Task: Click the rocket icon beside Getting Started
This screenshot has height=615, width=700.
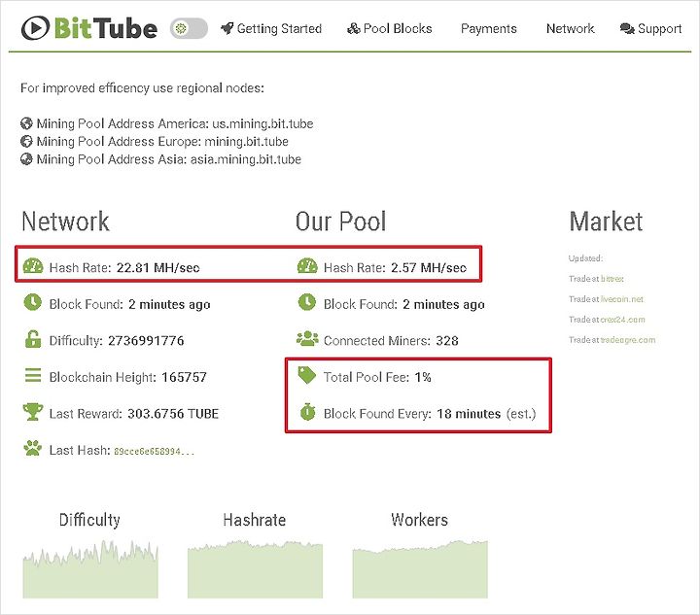Action: 227,28
